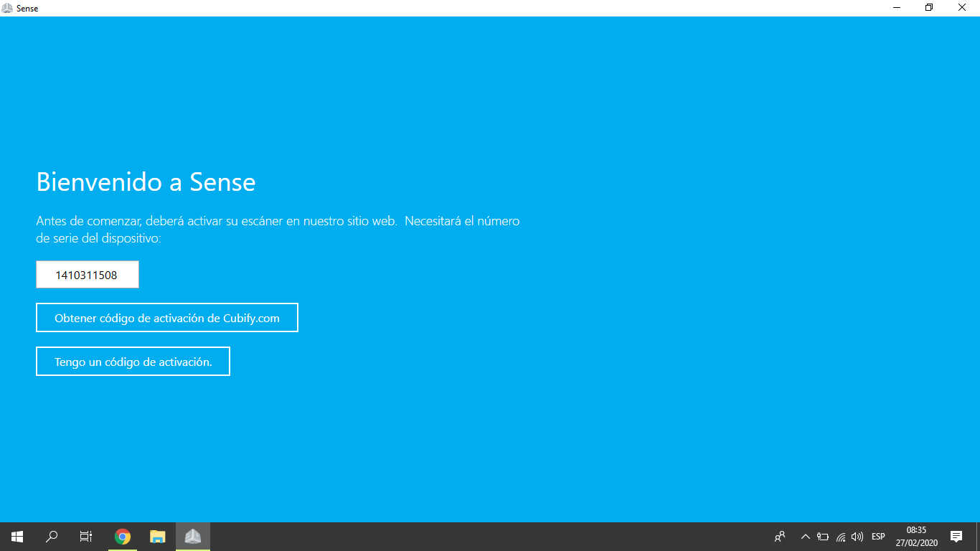Launch Google Chrome from the taskbar
The width and height of the screenshot is (980, 551).
123,537
